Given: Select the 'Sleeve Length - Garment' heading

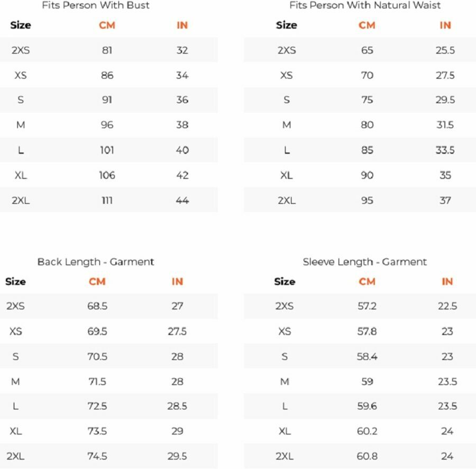Looking at the screenshot, I should coord(365,261).
